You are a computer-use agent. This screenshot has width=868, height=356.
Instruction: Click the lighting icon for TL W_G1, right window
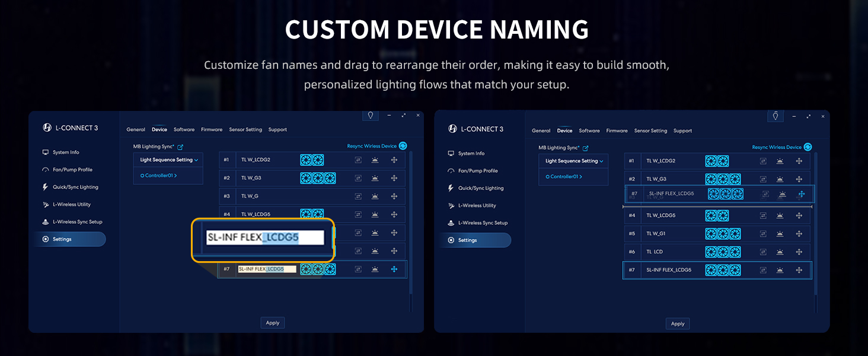click(781, 234)
